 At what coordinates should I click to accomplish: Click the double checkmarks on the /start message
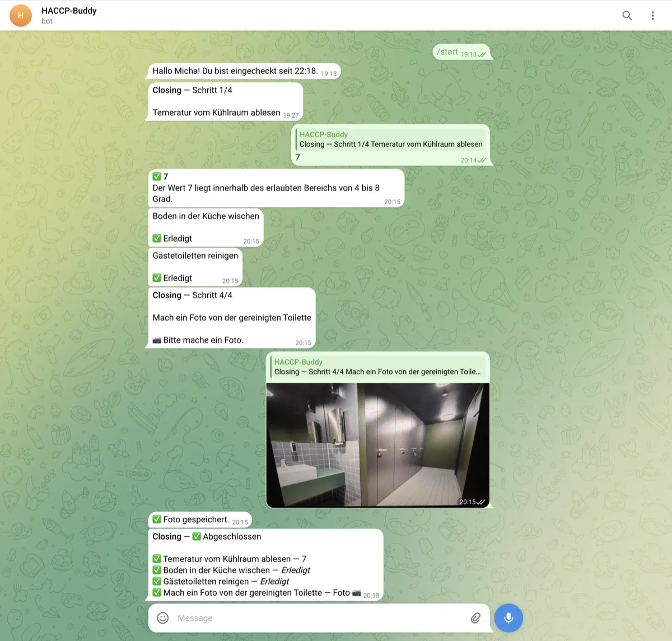tap(482, 53)
